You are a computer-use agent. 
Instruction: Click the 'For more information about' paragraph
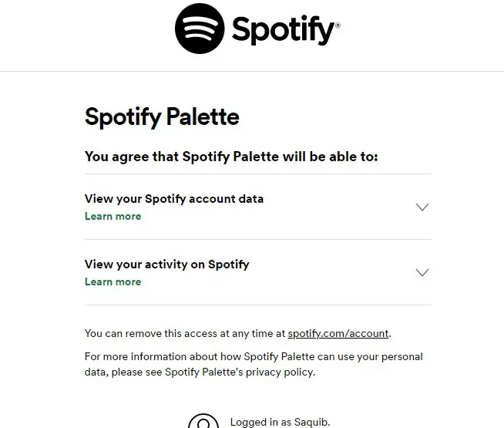[x=254, y=364]
